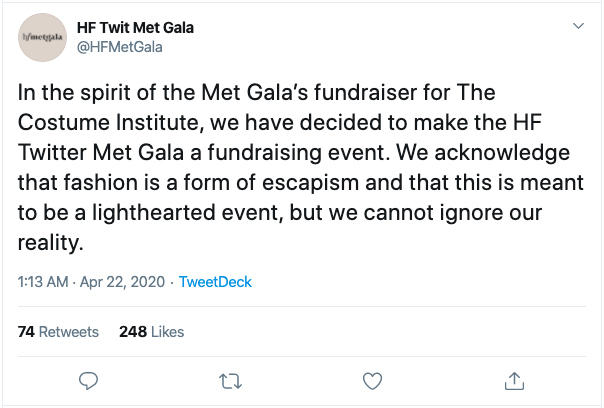
Task: View the 248 Likes list
Action: point(151,332)
